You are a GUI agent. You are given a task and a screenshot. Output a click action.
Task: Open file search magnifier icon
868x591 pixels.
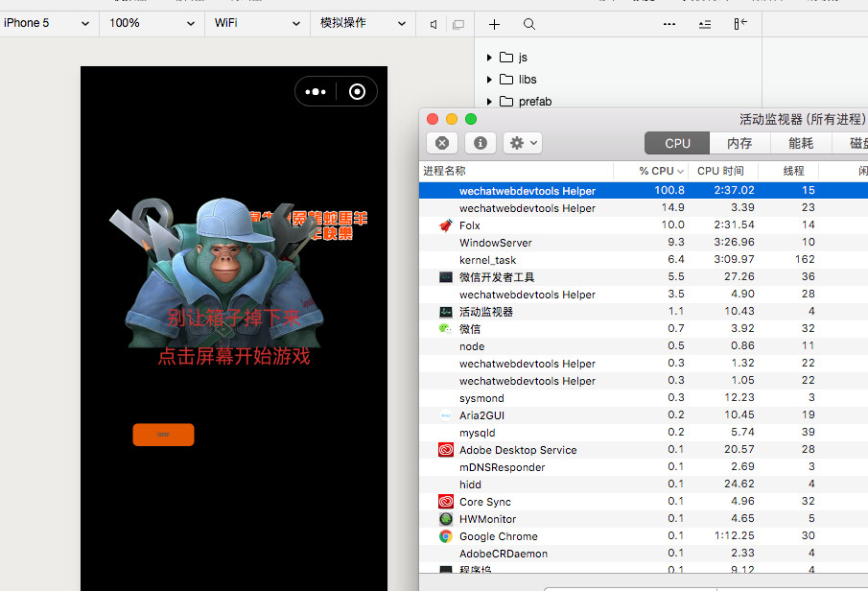pyautogui.click(x=529, y=24)
